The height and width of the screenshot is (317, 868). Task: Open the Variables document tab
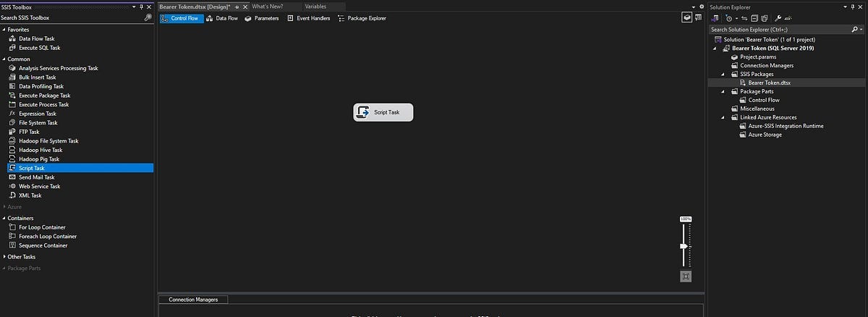coord(315,7)
